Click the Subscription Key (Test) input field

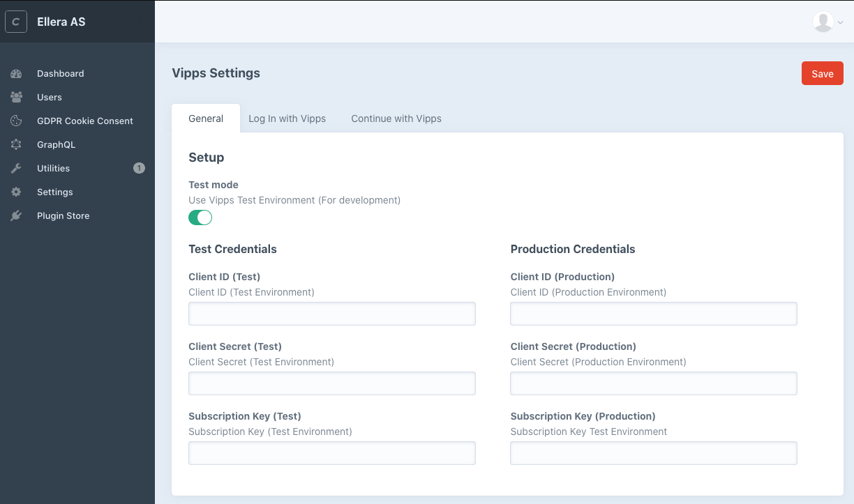point(331,453)
